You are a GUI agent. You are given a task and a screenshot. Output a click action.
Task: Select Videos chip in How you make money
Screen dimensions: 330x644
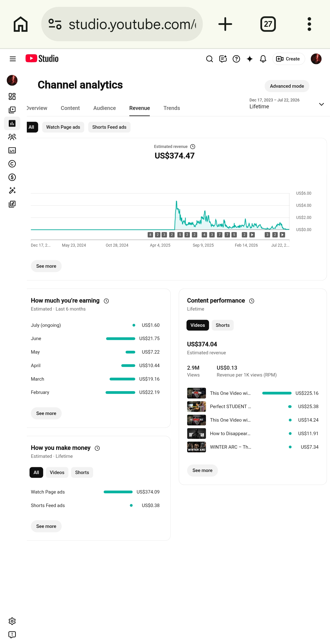click(x=57, y=472)
